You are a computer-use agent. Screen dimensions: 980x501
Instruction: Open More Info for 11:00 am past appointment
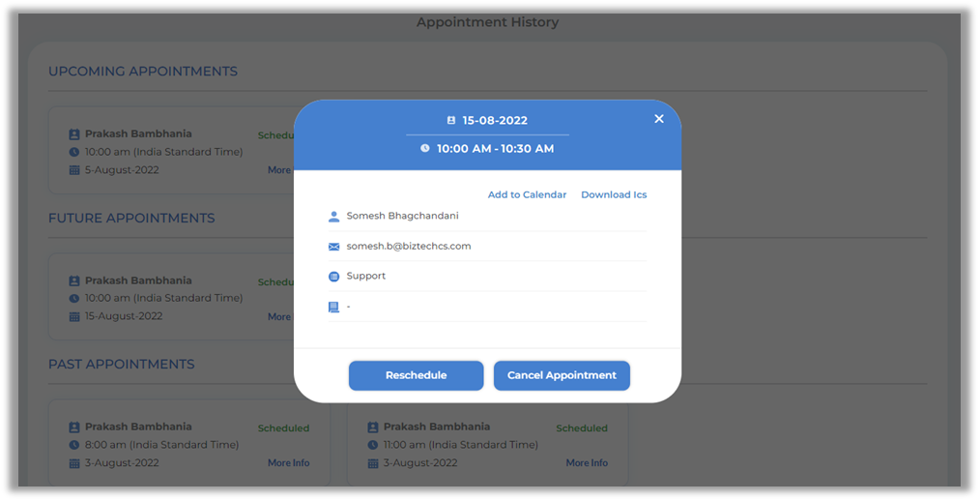coord(587,463)
